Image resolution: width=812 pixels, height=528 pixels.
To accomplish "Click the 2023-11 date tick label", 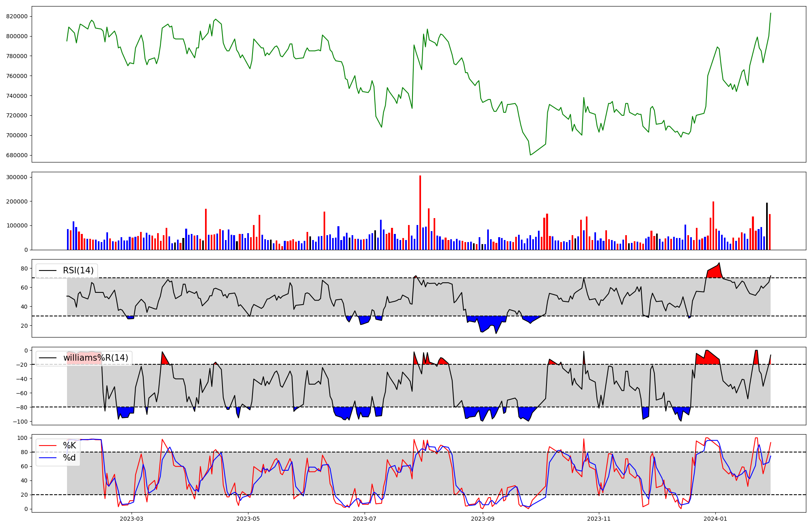I will (599, 519).
